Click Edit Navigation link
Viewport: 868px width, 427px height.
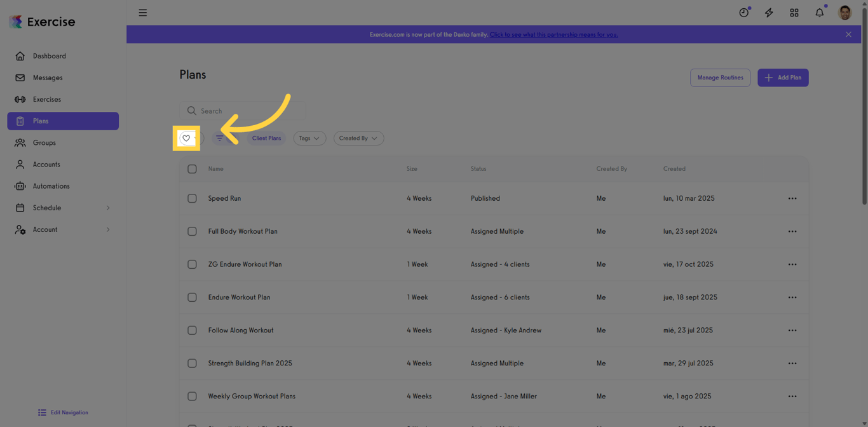tap(69, 412)
